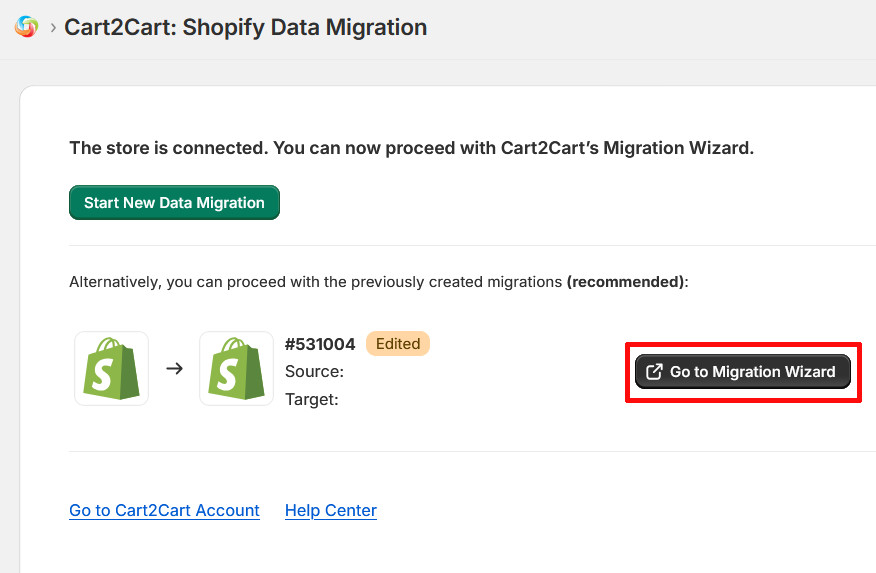The height and width of the screenshot is (573, 876).
Task: Click the source Shopify store logo
Action: (112, 369)
